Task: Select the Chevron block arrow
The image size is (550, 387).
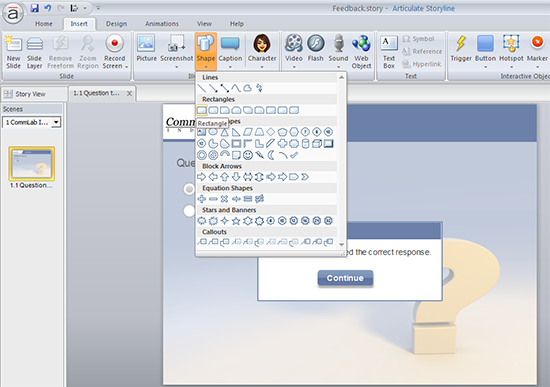Action: (305, 177)
